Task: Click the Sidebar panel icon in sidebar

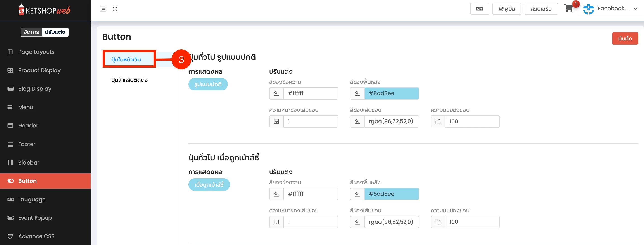Action: coord(10,163)
